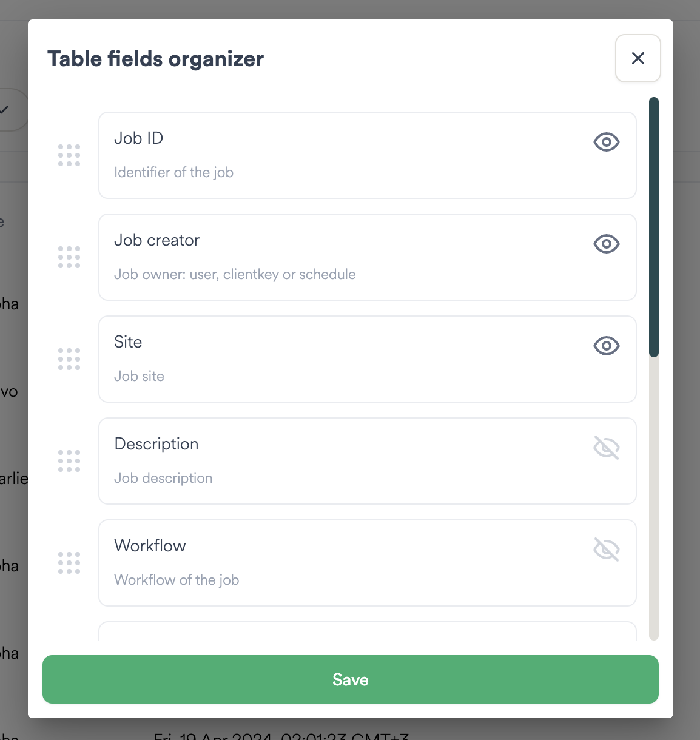The width and height of the screenshot is (700, 740).
Task: Click the Table fields organizer title
Action: point(155,59)
